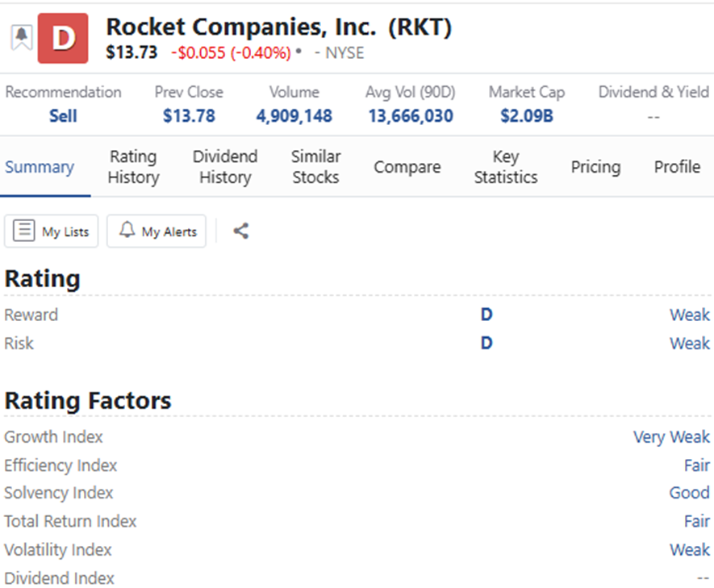This screenshot has width=714, height=588.
Task: Click Fair value for Efficiency Index
Action: pos(697,465)
